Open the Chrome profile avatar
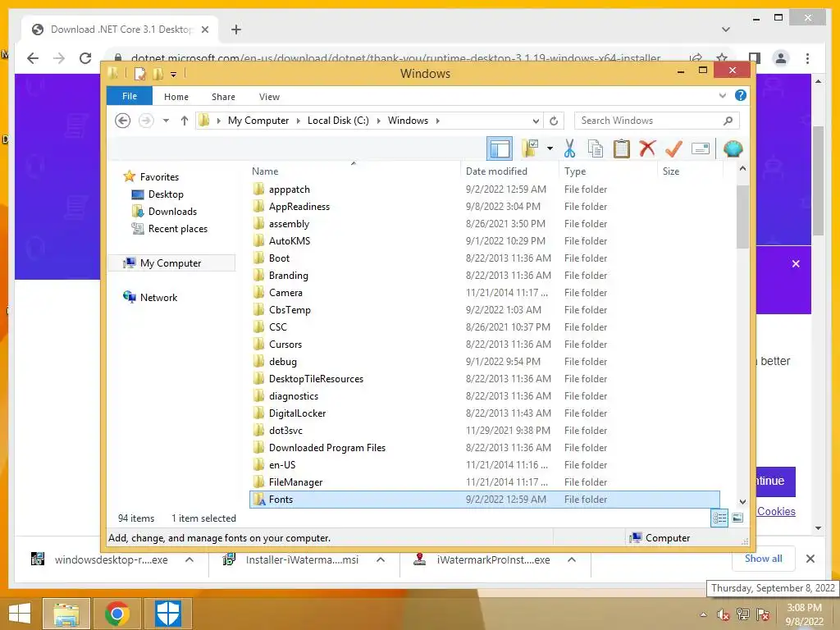Screen dimensions: 840x630 pyautogui.click(x=781, y=58)
